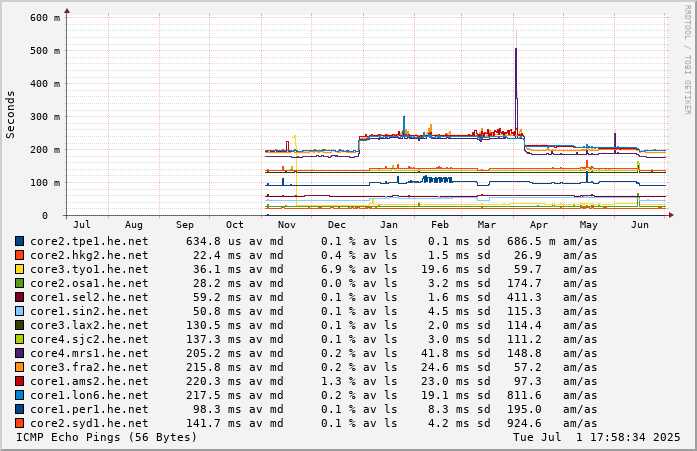The width and height of the screenshot is (697, 451).
Task: Click the core4.mrs1.he.net purple swatch
Action: point(20,353)
